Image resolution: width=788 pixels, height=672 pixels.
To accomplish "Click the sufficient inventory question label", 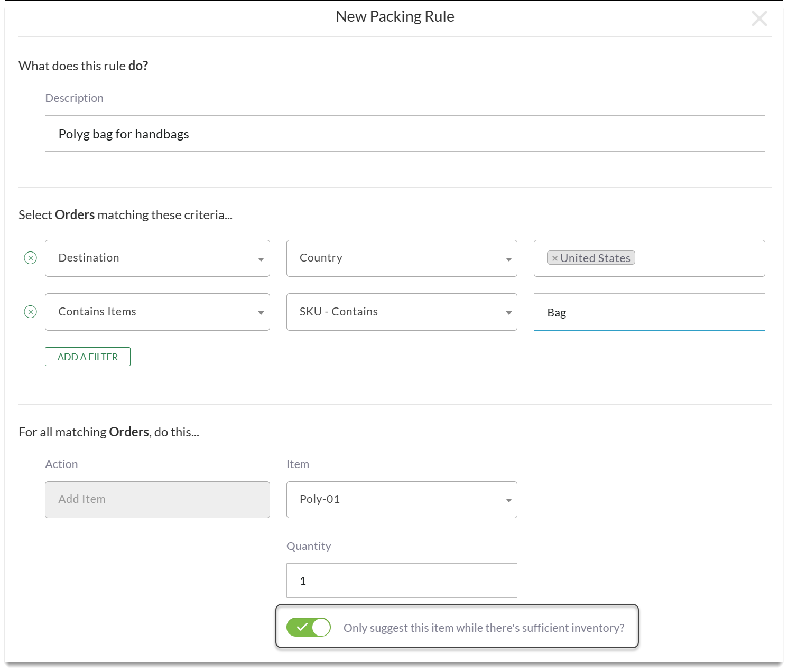I will point(484,628).
